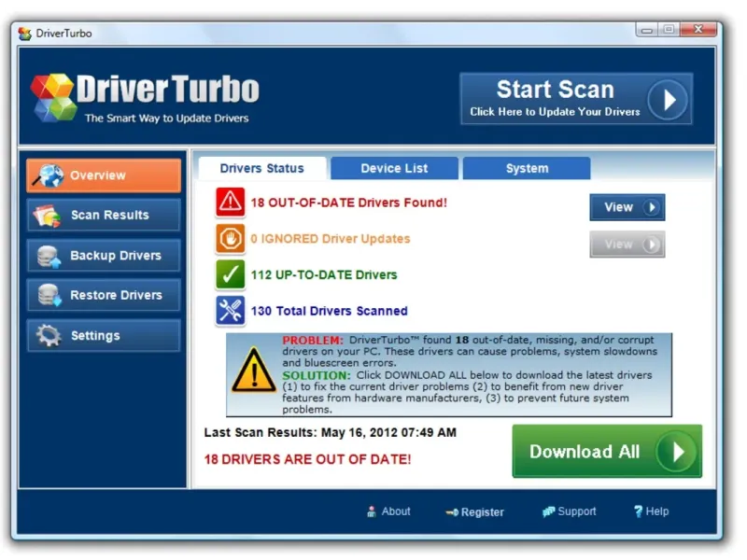
Task: Open the Settings section
Action: click(104, 336)
